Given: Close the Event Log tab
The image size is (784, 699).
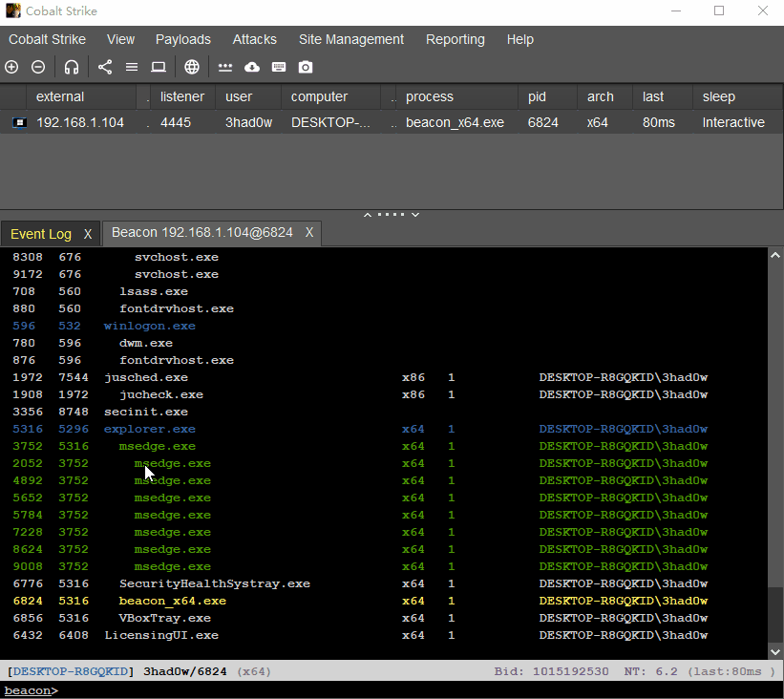Looking at the screenshot, I should point(88,234).
